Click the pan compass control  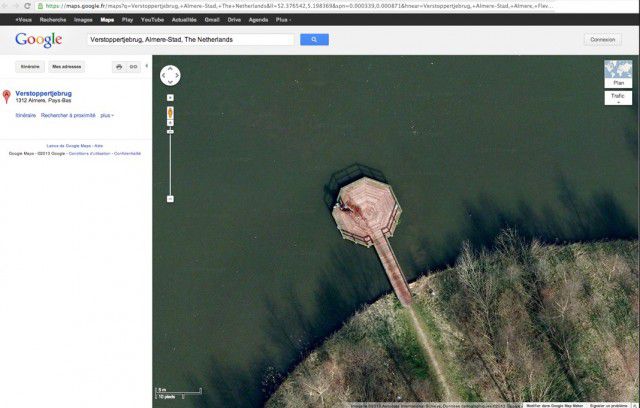170,76
